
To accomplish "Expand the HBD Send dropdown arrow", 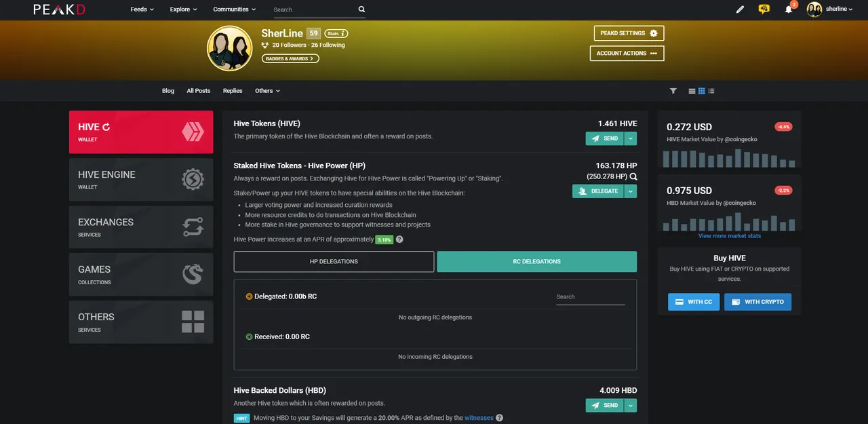I will [631, 405].
